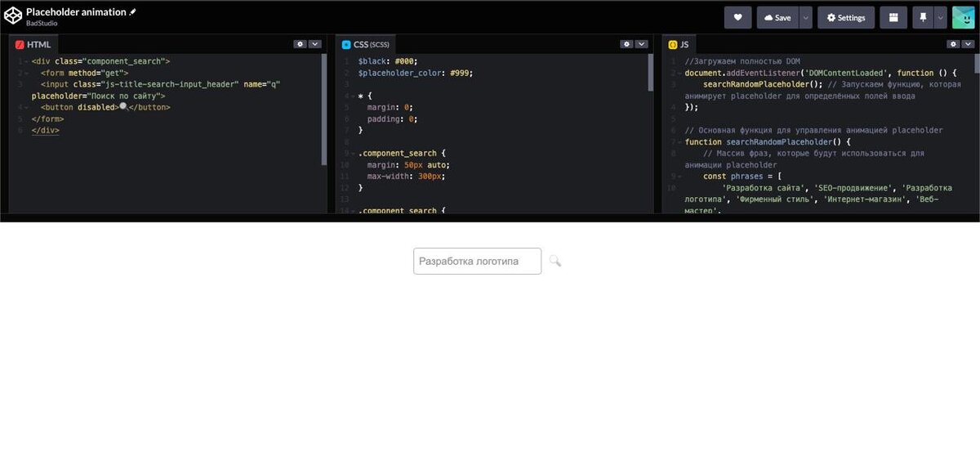
Task: Click the CSS editor vertical scrollbar
Action: [650, 73]
